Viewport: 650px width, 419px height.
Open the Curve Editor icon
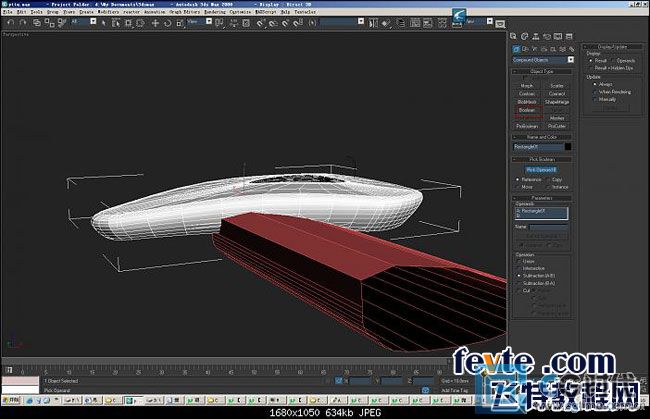click(415, 23)
